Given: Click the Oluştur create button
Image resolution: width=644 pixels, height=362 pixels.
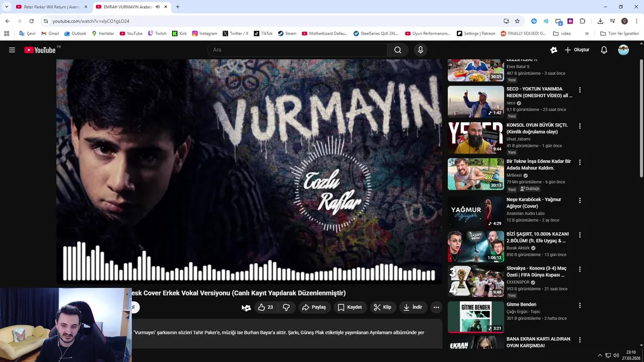Looking at the screenshot, I should [x=577, y=50].
